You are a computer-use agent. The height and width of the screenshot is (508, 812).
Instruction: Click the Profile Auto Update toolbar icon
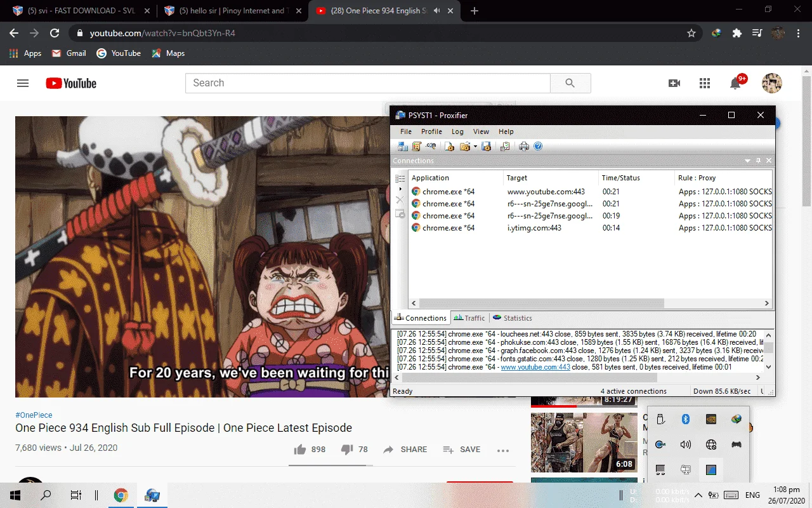(450, 147)
